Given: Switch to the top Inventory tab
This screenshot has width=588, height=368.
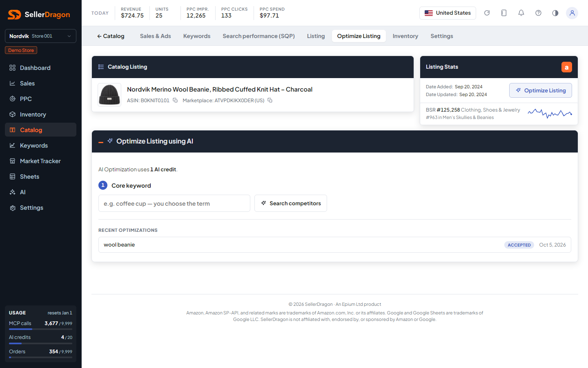Looking at the screenshot, I should coord(405,36).
